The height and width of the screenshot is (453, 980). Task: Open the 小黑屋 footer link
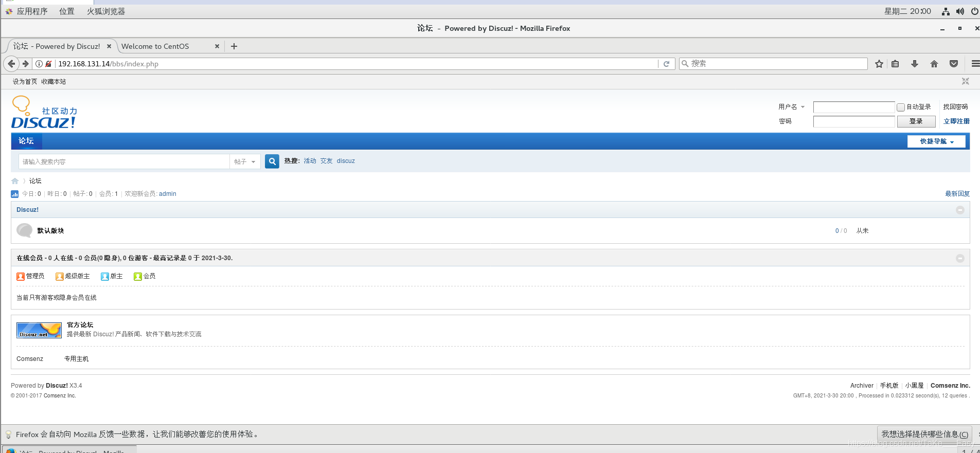(x=914, y=386)
